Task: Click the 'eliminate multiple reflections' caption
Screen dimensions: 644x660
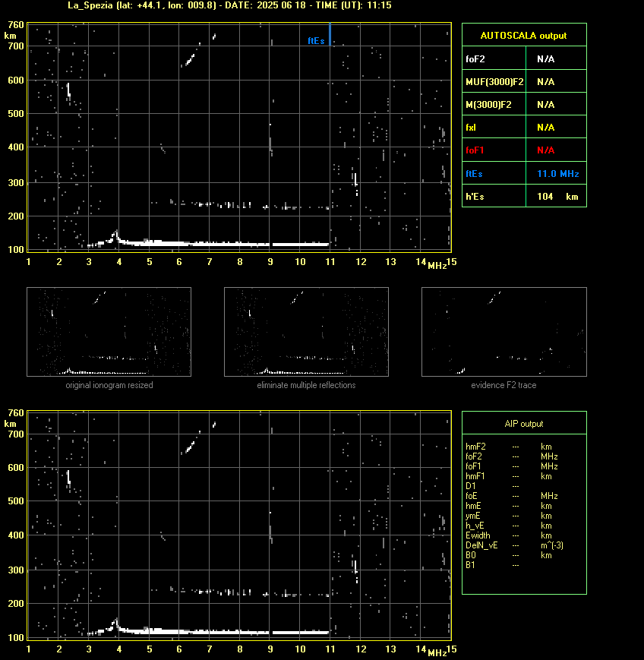Action: pos(306,385)
